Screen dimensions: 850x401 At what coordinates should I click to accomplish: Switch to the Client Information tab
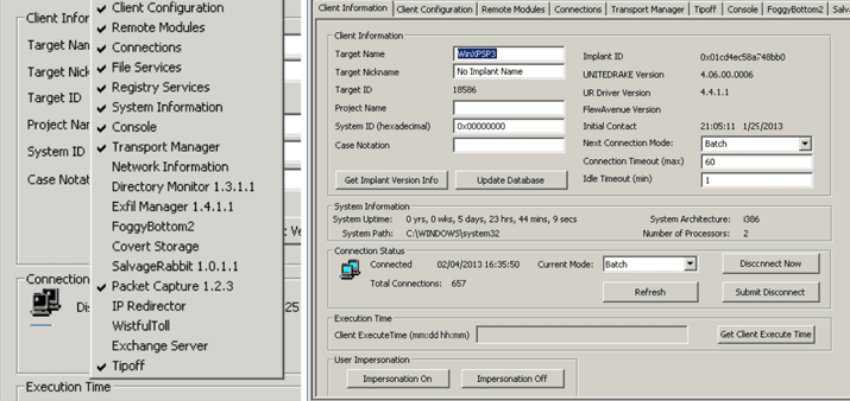click(x=353, y=8)
